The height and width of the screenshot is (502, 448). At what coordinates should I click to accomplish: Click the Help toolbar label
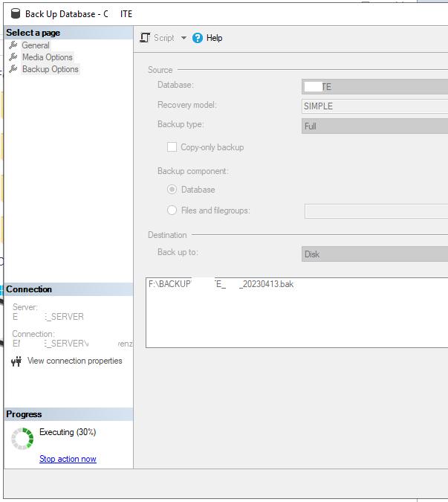click(x=214, y=38)
